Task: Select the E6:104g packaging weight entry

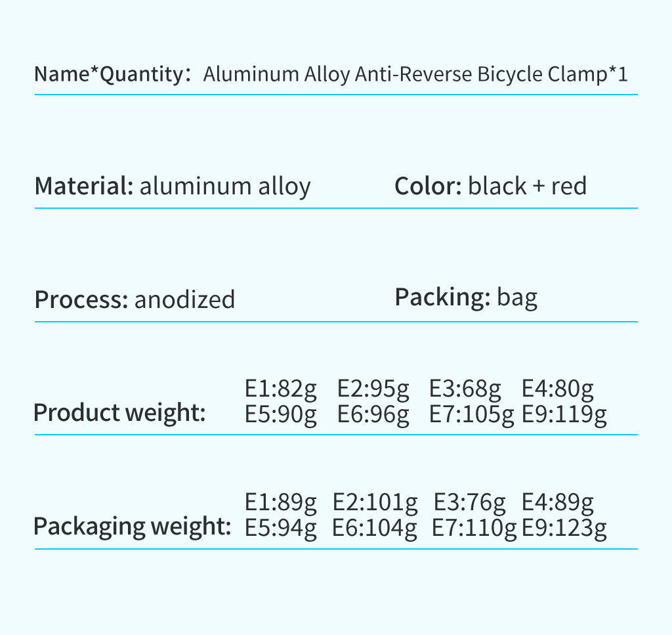Action: [x=375, y=528]
